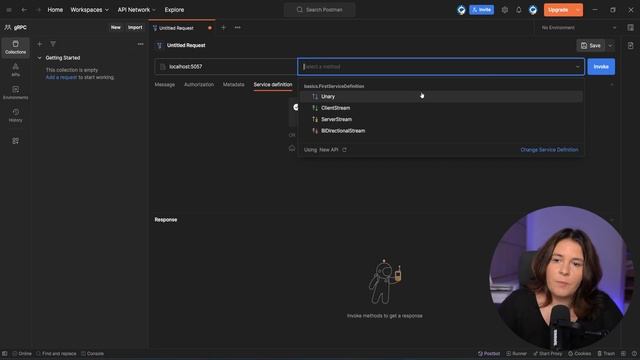Screen dimensions: 640x360
Task: Open the tab options ellipsis
Action: 238,28
